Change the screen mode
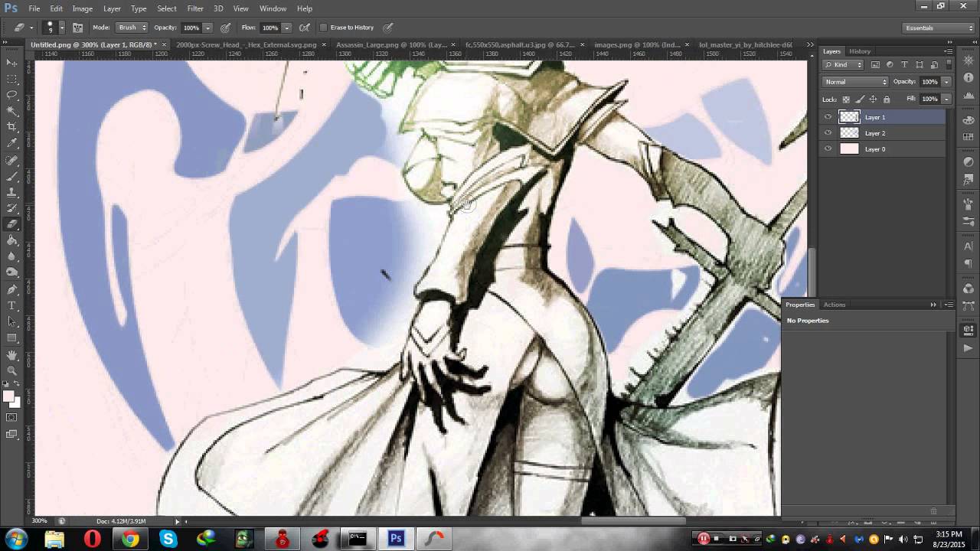Screen dimensions: 980x551 point(11,435)
